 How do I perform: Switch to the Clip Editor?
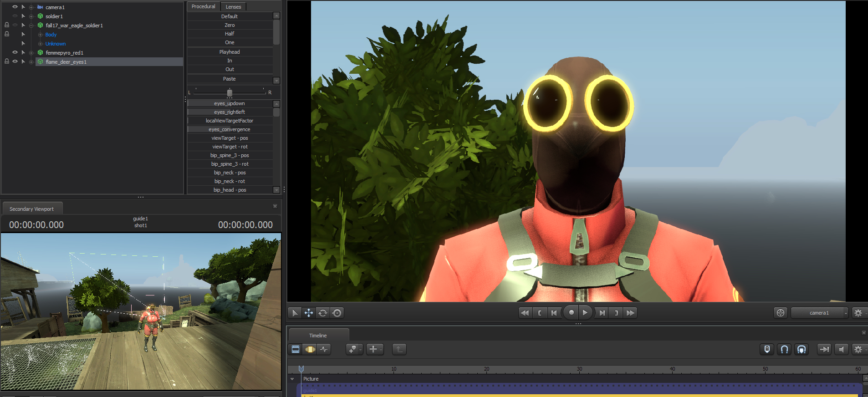[296, 349]
